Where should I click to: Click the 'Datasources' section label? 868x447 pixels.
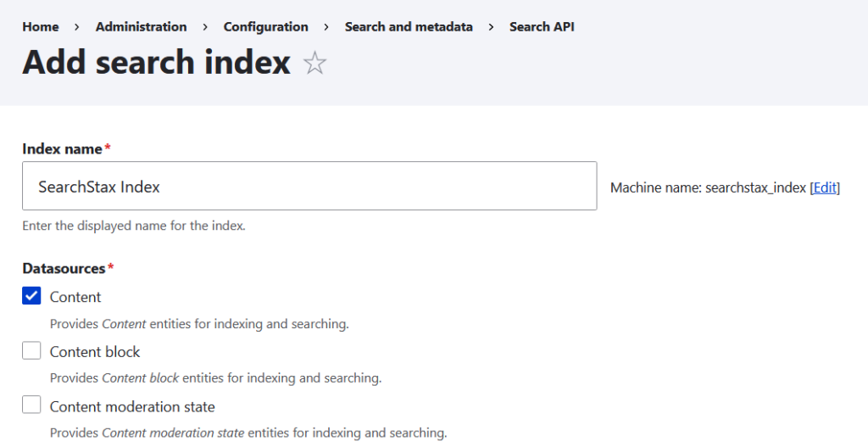point(64,268)
